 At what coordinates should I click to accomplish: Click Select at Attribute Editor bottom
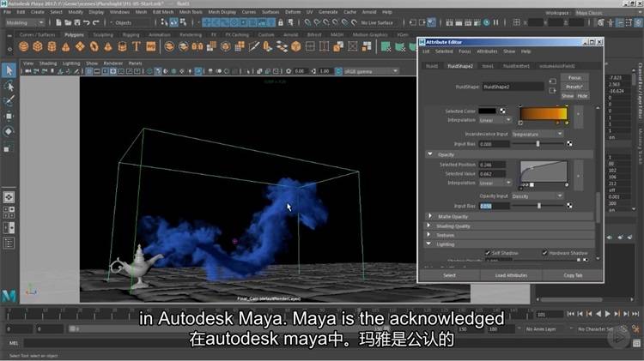pyautogui.click(x=449, y=275)
